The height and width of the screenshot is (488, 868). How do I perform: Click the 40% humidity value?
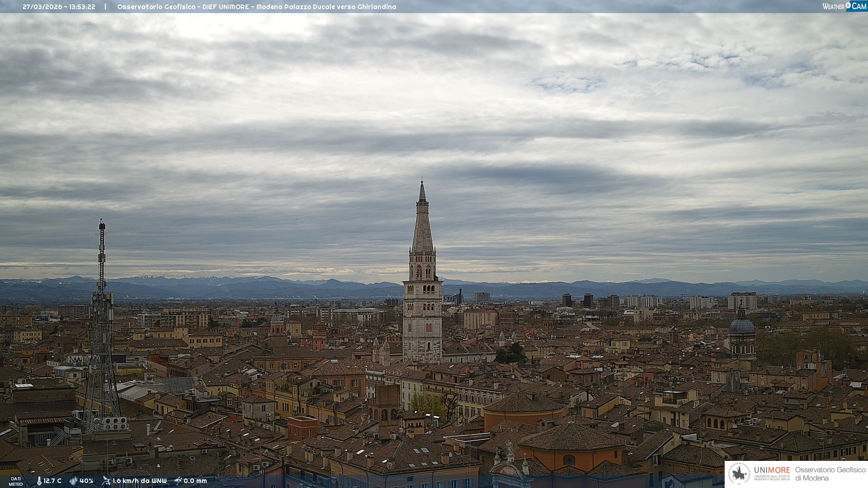coord(86,481)
